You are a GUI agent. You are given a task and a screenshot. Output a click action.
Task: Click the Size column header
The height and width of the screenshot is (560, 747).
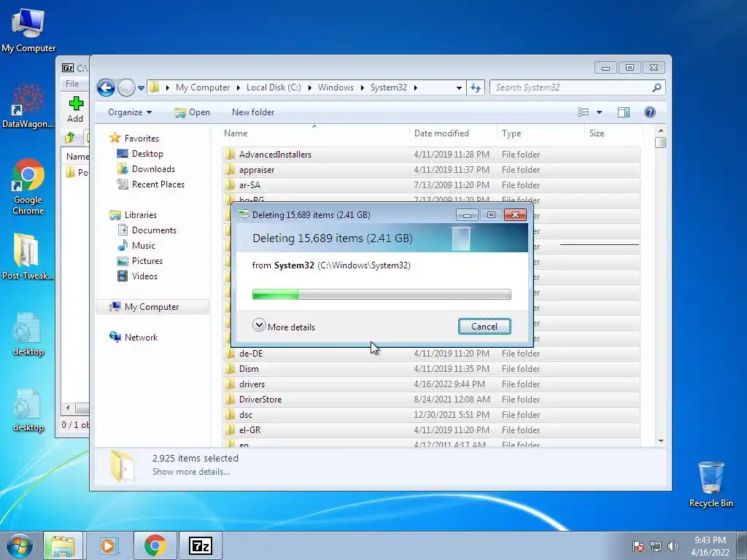[614, 133]
